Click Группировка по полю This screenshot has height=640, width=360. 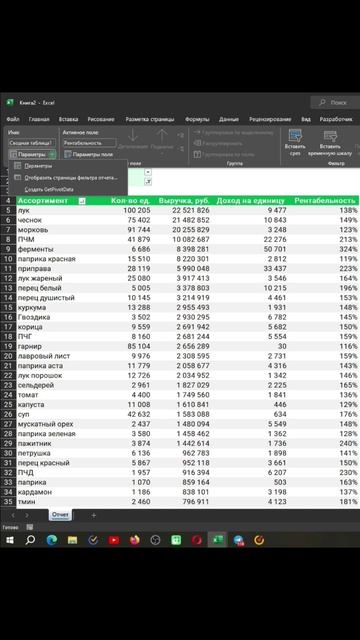pyautogui.click(x=224, y=154)
